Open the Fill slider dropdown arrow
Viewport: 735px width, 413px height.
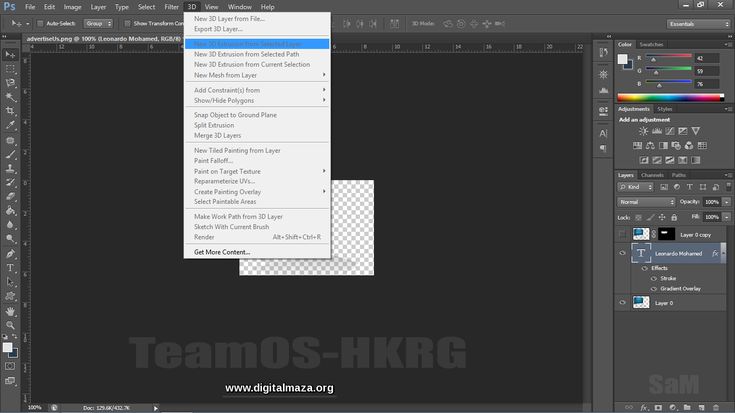[727, 217]
